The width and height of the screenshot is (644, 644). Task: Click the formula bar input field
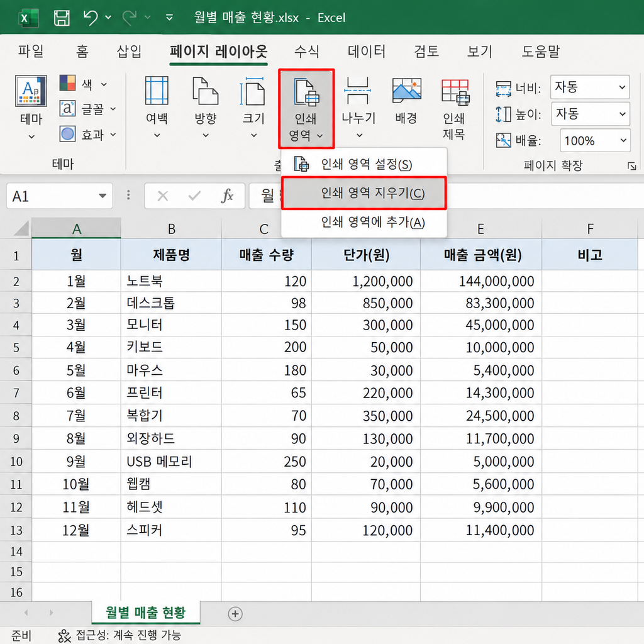447,196
